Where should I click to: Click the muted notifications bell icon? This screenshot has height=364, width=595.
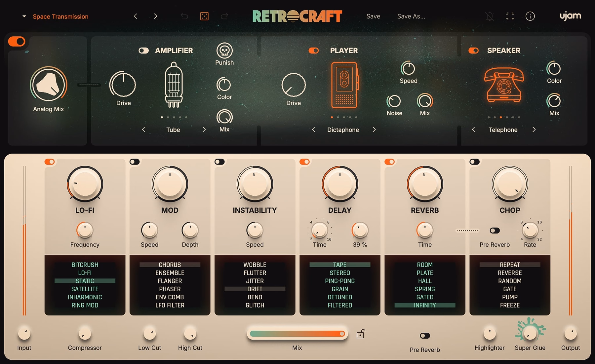tap(490, 16)
